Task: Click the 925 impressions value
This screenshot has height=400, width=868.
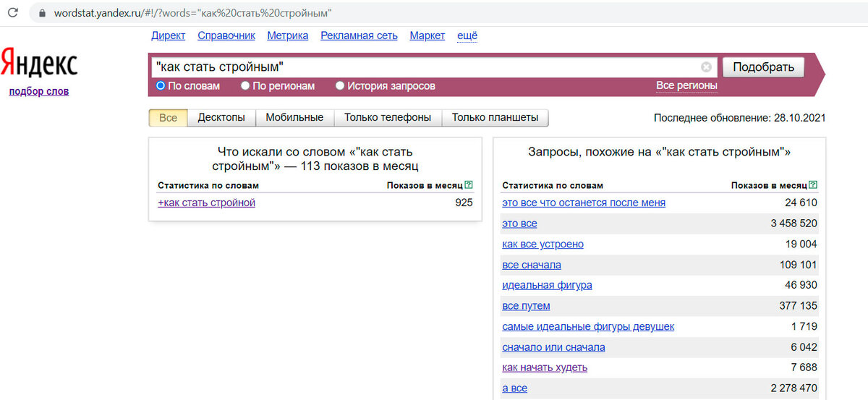Action: coord(464,203)
